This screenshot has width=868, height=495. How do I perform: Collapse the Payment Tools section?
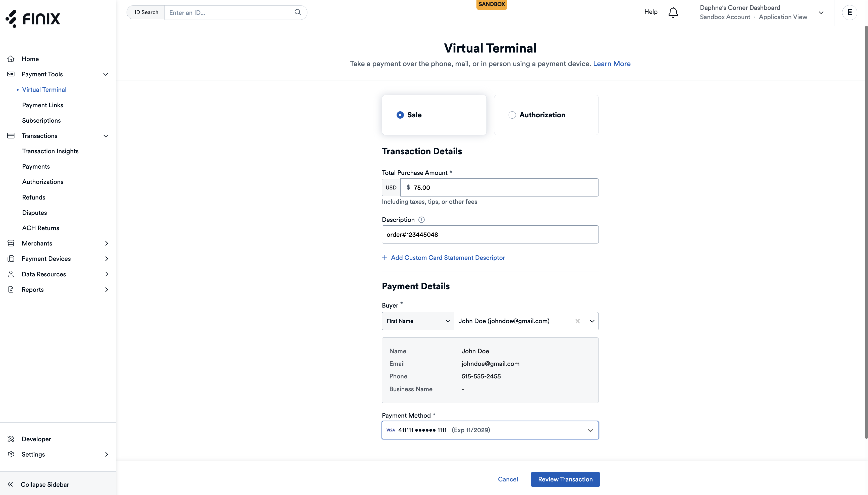(106, 74)
